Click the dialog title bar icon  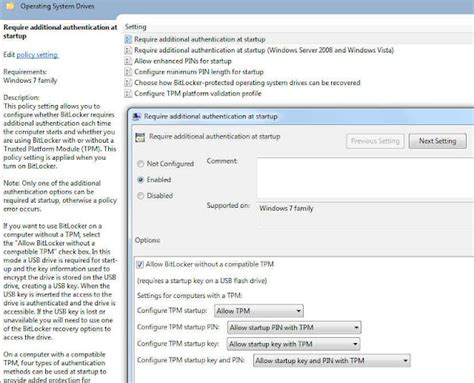[136, 116]
